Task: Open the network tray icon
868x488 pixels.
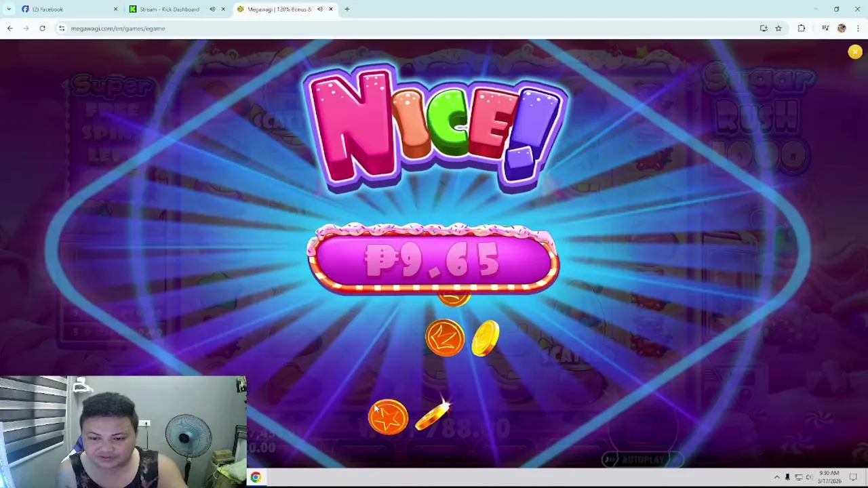Action: click(x=798, y=477)
